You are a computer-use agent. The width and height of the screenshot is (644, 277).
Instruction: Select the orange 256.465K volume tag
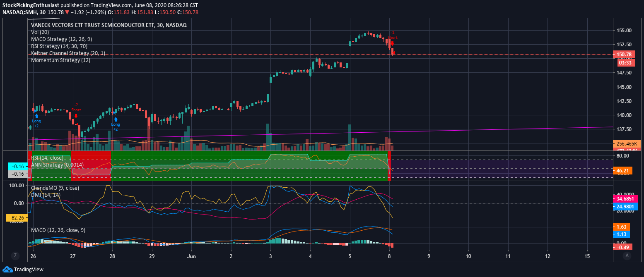[x=627, y=144]
